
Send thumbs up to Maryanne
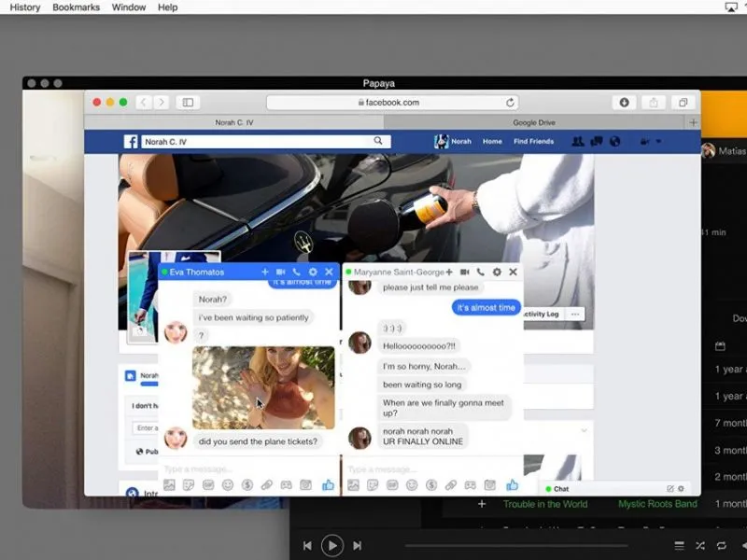(x=512, y=485)
